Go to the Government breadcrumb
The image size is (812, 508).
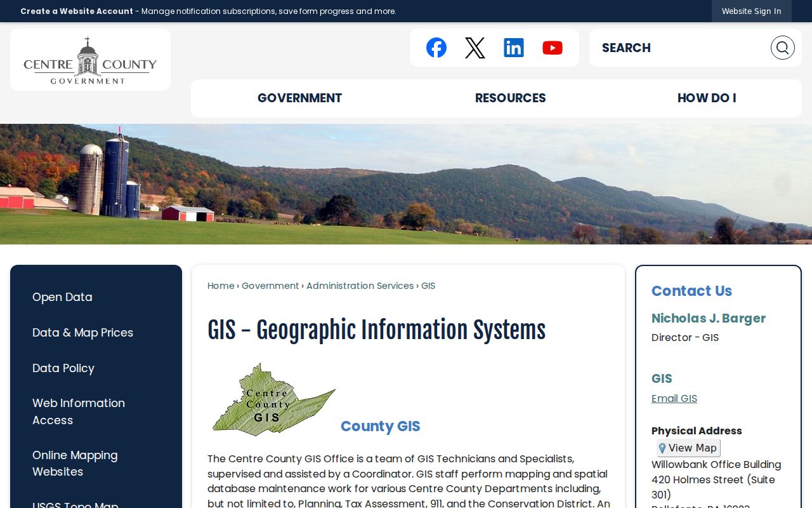(270, 286)
